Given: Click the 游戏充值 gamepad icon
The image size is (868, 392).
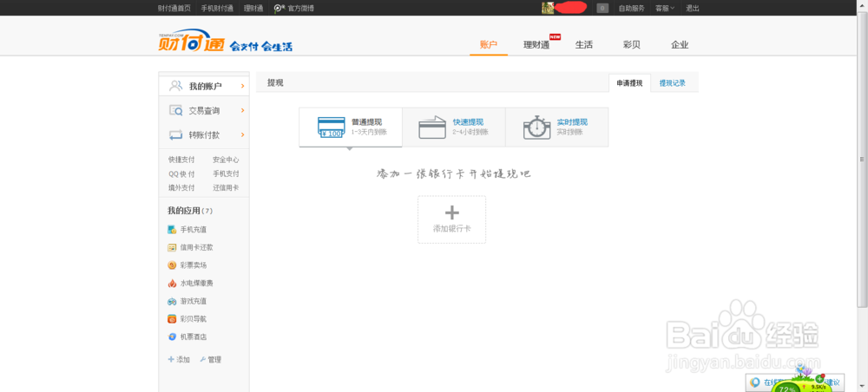Looking at the screenshot, I should coord(172,301).
